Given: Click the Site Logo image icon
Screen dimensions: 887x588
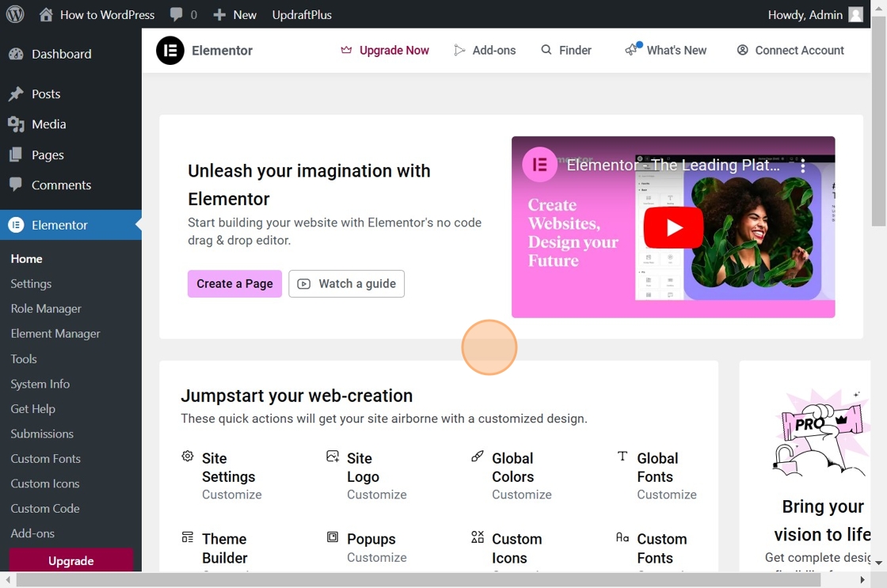Looking at the screenshot, I should (x=333, y=457).
